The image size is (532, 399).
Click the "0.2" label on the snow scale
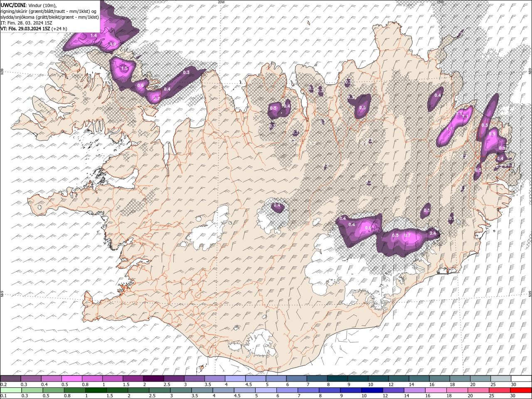(x=3, y=384)
